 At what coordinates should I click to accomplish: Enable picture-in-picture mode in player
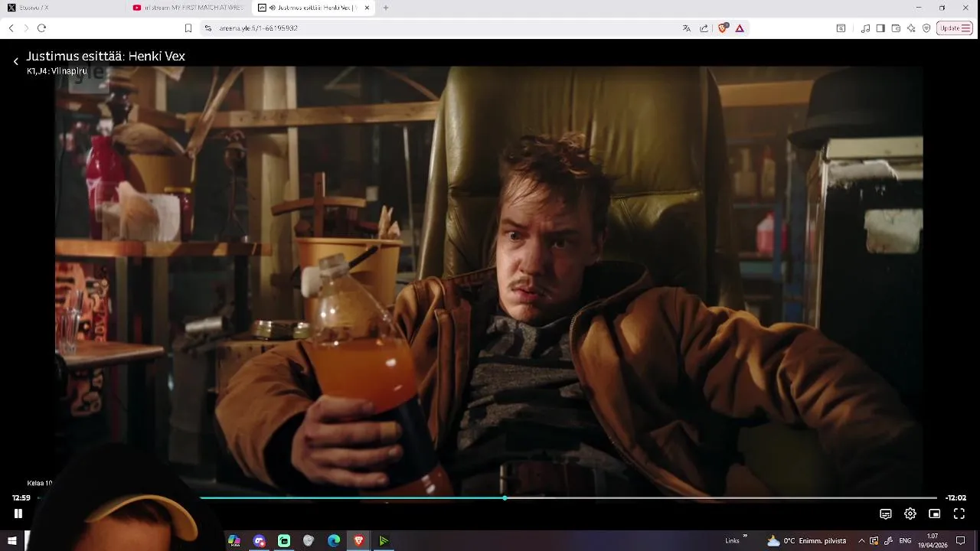tap(934, 514)
